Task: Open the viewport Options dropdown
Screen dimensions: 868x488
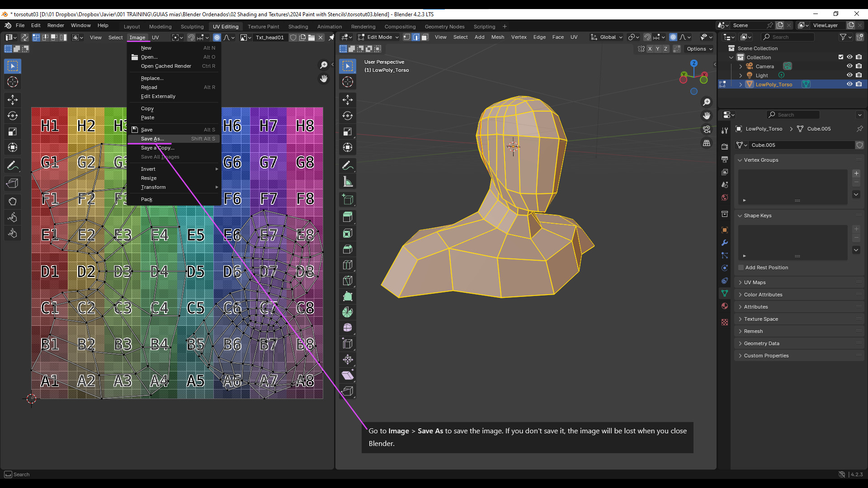Action: 699,49
